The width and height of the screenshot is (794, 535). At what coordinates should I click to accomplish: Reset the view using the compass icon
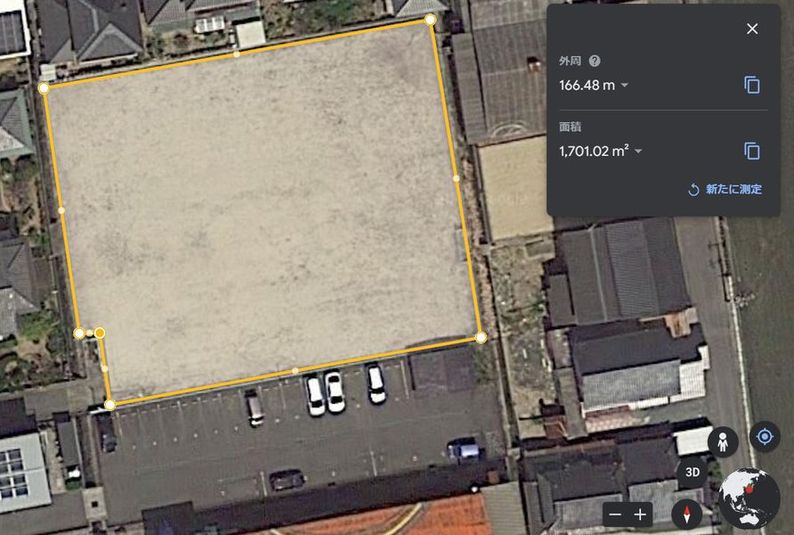pyautogui.click(x=687, y=515)
